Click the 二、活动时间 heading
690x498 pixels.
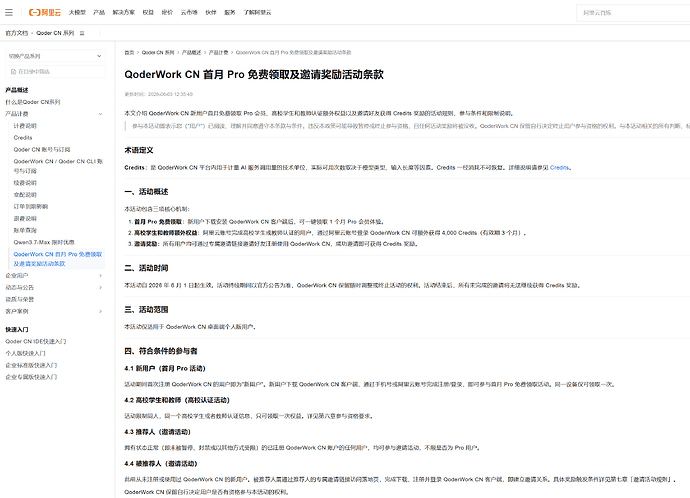click(146, 268)
